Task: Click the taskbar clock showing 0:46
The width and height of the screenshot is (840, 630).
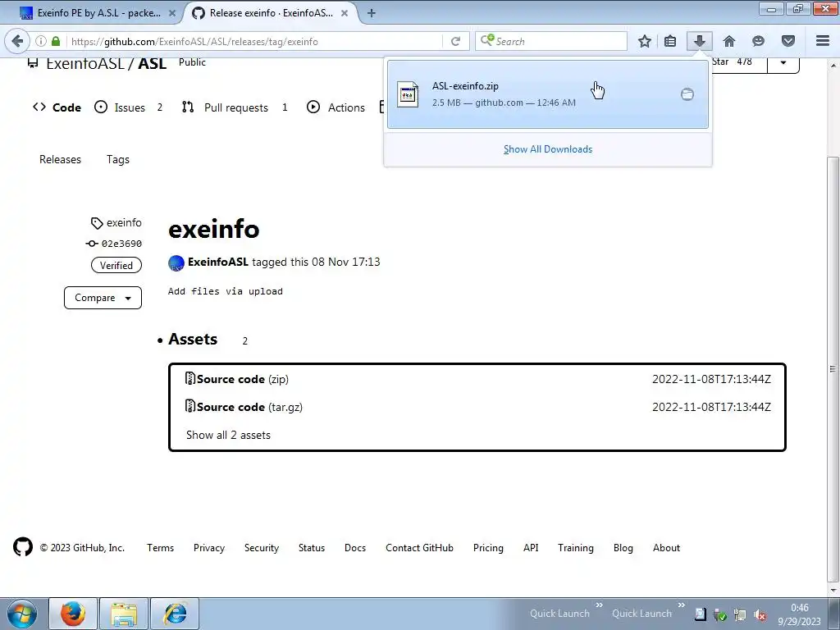Action: [799, 614]
